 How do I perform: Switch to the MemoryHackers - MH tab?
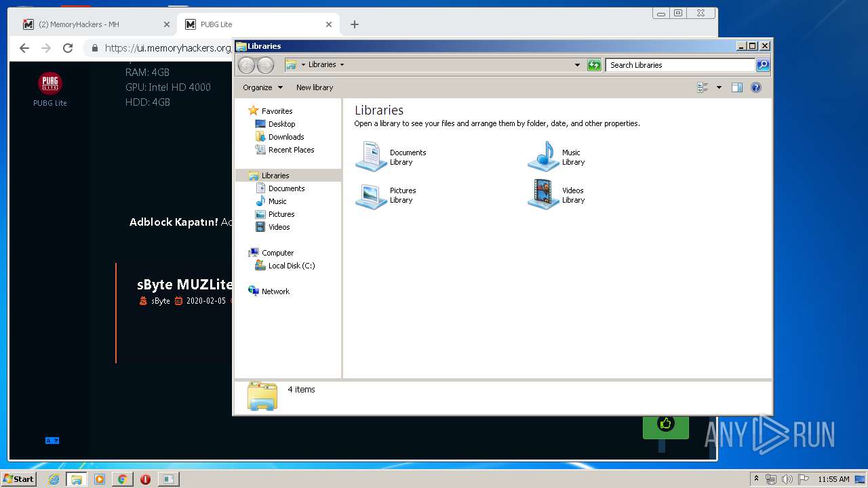click(95, 24)
